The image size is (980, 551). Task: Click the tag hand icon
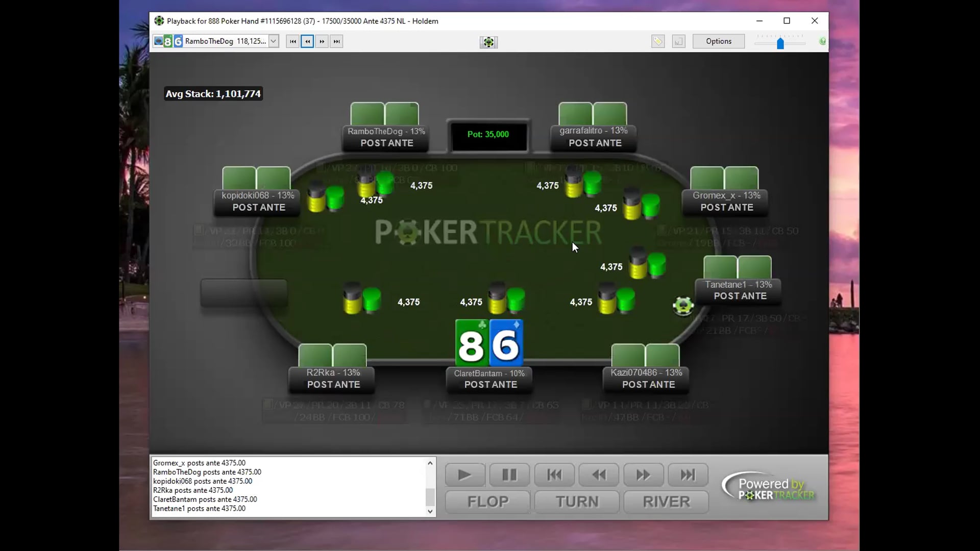point(658,41)
